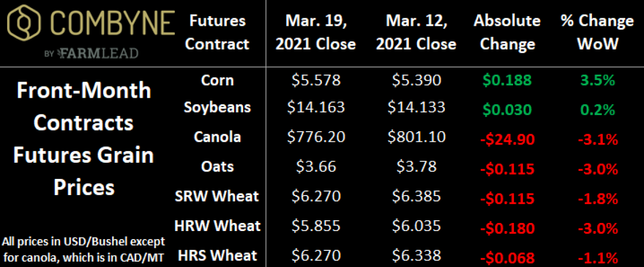Click the Corn 3.5% weekly change
Screen dimensions: 644x267
click(597, 81)
